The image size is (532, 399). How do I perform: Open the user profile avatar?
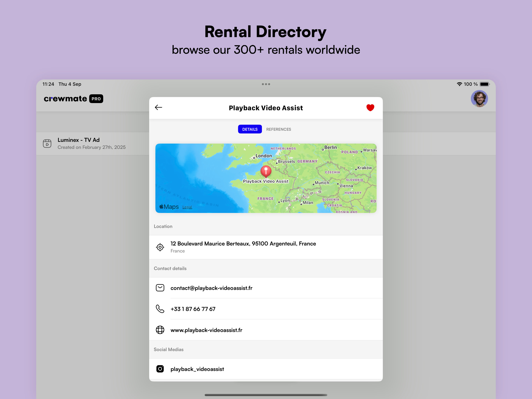click(479, 99)
